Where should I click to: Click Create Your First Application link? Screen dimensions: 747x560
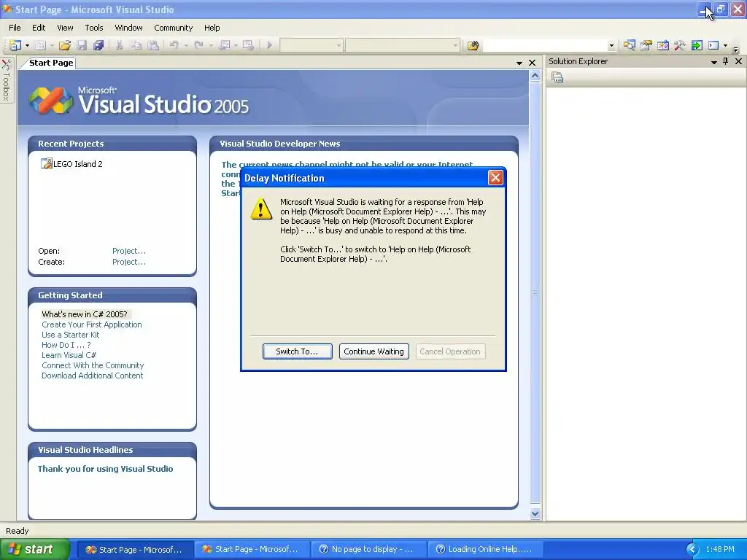(91, 324)
